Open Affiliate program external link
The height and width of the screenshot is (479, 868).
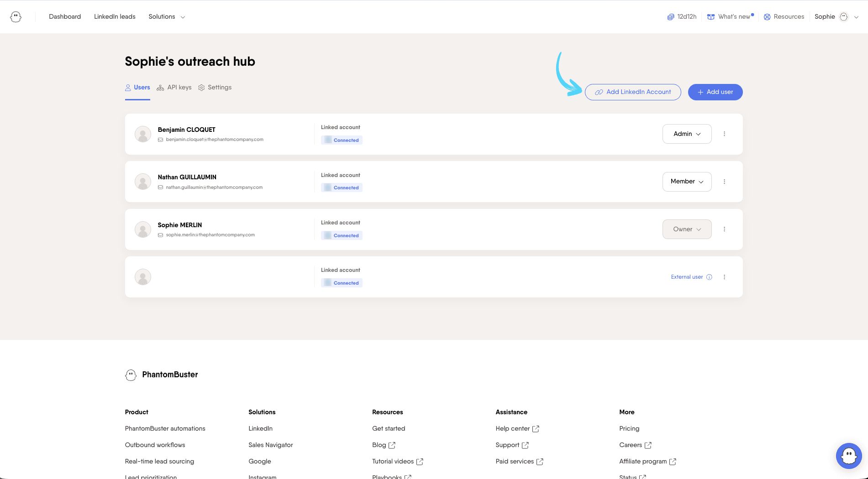(x=647, y=461)
